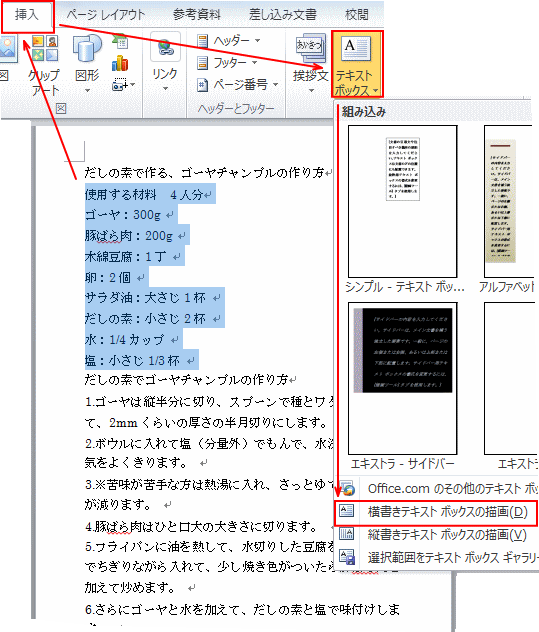Open the 参考資料 tab
The height and width of the screenshot is (632, 539).
coord(197,15)
